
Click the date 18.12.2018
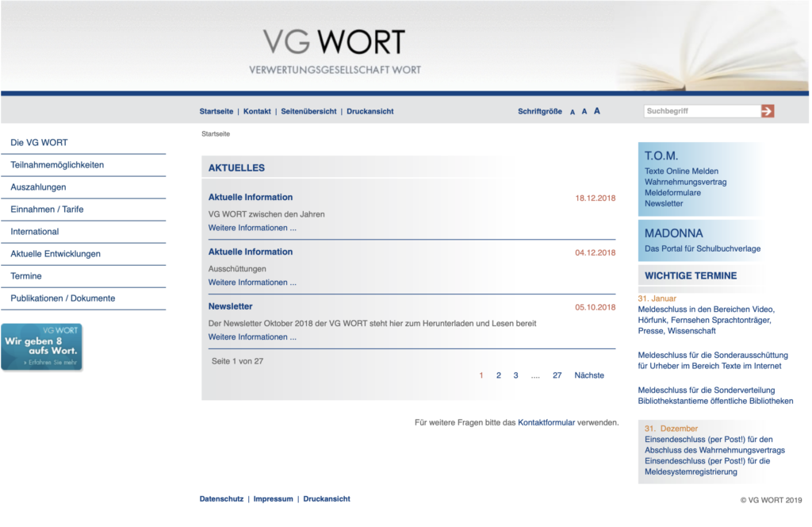click(596, 198)
